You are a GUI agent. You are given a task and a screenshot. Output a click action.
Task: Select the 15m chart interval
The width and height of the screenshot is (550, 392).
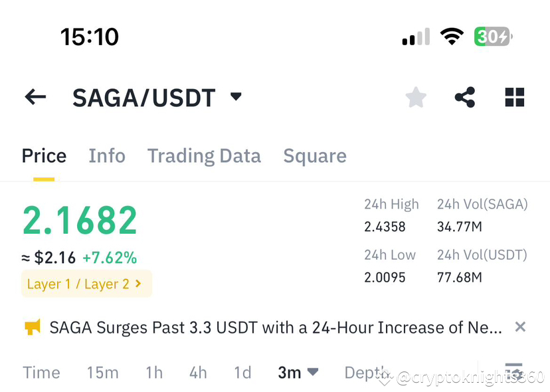point(102,373)
